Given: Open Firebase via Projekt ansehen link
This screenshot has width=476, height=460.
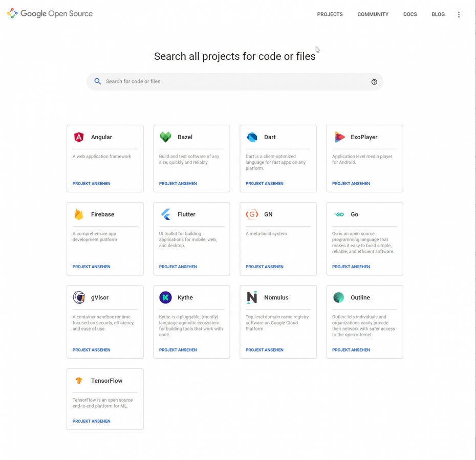Looking at the screenshot, I should tap(92, 267).
